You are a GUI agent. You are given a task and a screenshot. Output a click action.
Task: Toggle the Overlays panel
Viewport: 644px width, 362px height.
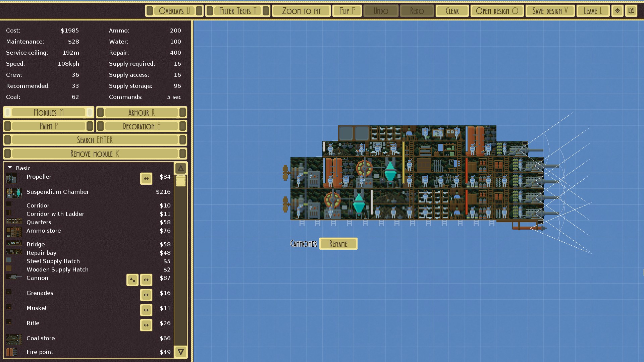click(174, 11)
